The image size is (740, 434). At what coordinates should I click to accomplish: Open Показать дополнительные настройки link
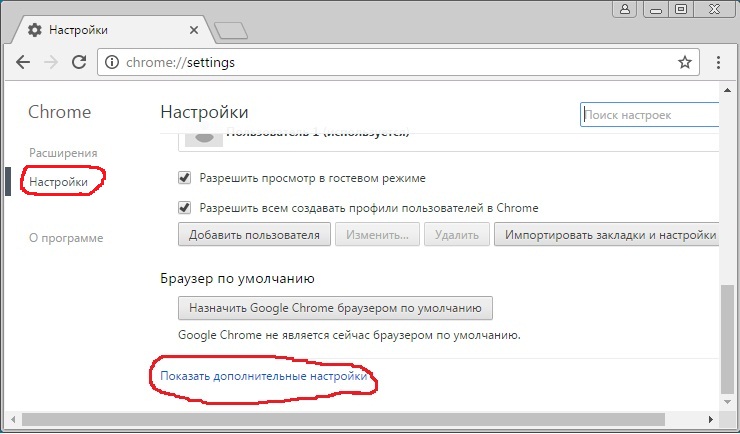(x=264, y=376)
